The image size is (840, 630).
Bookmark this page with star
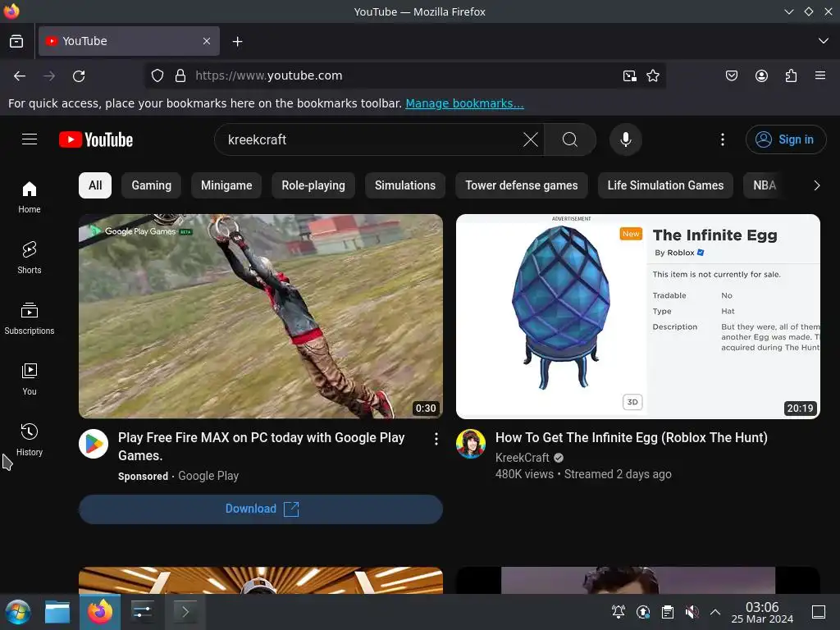(652, 75)
